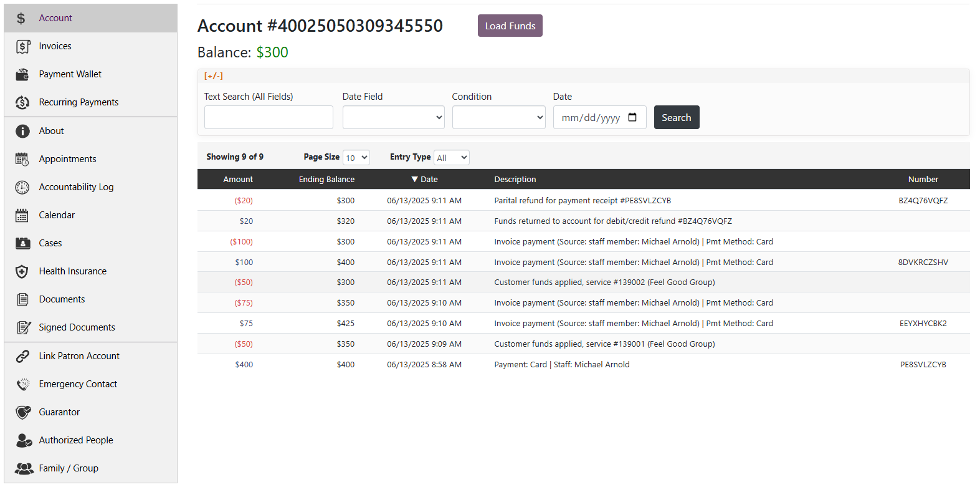Open the Entry Type dropdown

click(x=452, y=158)
